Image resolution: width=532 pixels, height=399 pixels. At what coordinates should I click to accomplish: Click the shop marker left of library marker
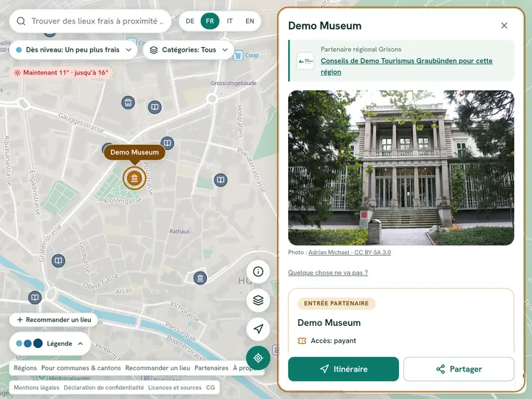(129, 103)
